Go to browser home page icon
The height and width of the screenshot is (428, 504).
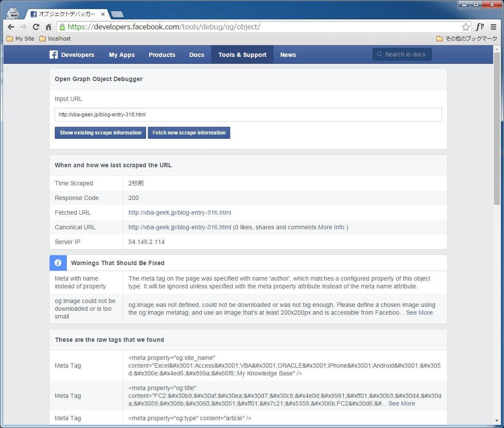click(48, 27)
